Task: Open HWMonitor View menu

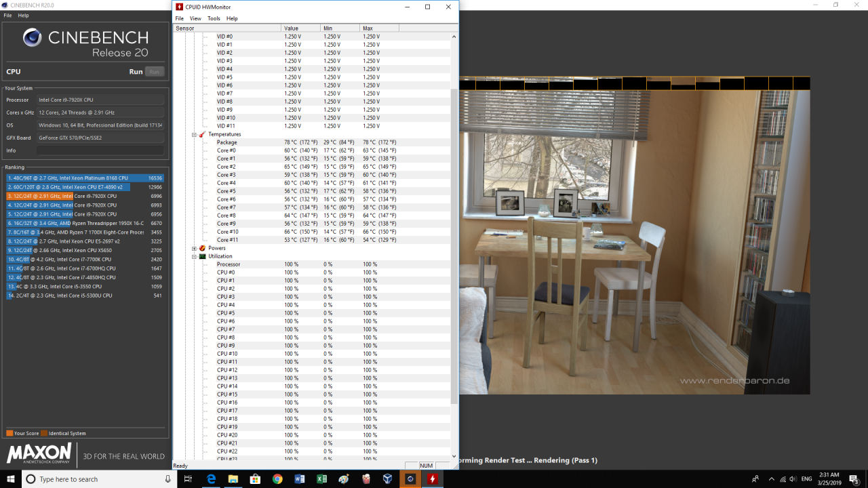Action: point(195,18)
